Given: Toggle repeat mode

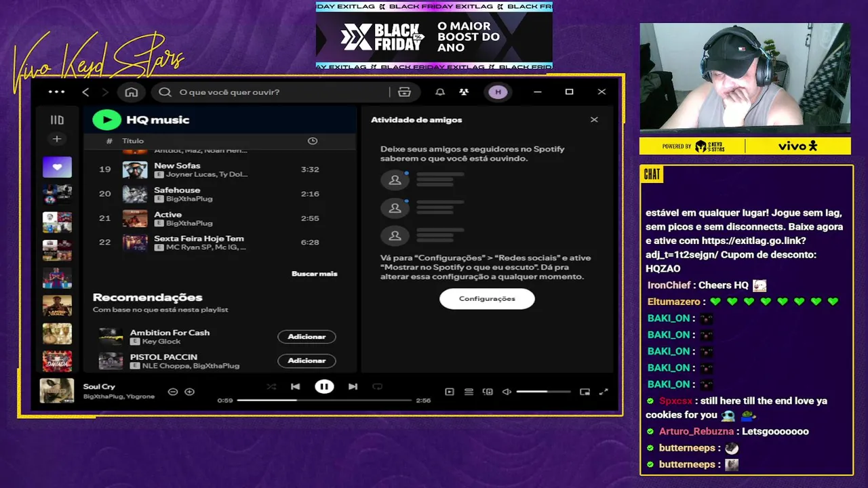Looking at the screenshot, I should coord(377,387).
